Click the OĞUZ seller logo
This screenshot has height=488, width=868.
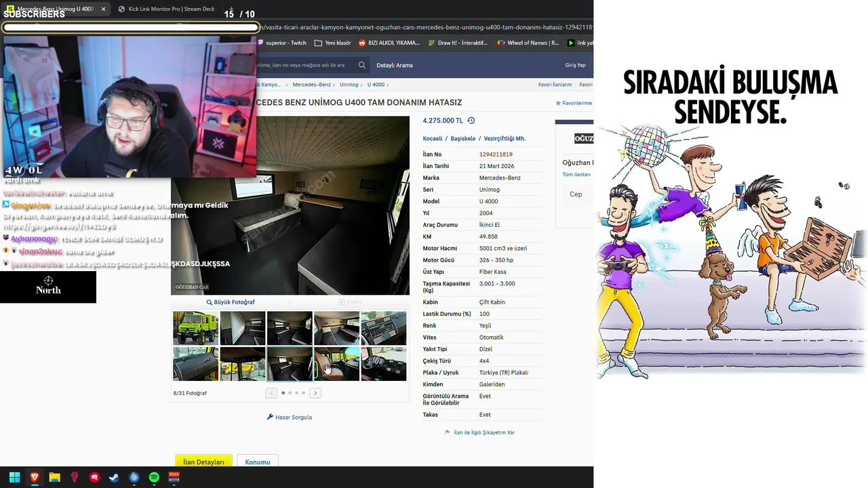click(583, 138)
